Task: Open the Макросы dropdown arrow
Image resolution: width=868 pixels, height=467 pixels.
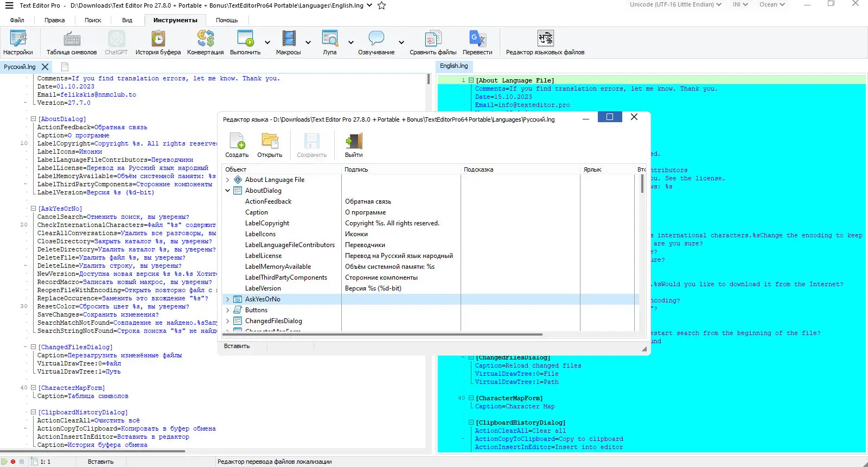Action: coord(308,42)
